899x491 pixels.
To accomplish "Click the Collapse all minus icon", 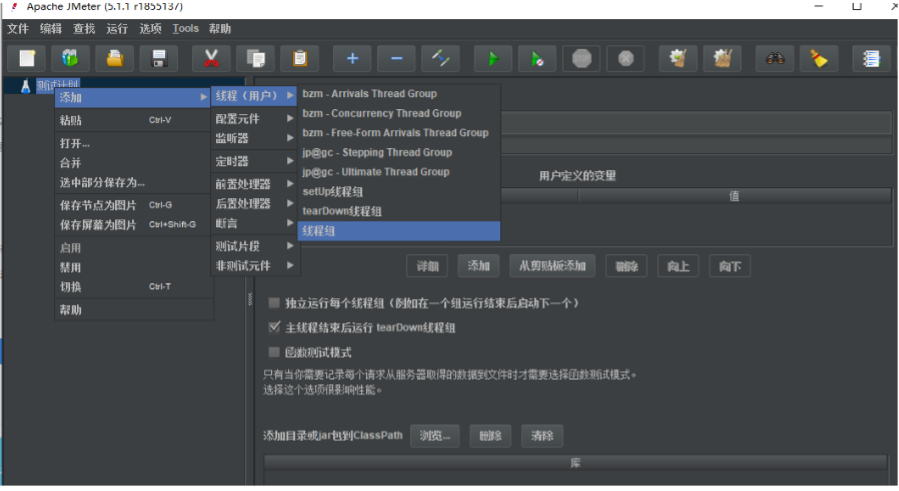I will point(396,59).
